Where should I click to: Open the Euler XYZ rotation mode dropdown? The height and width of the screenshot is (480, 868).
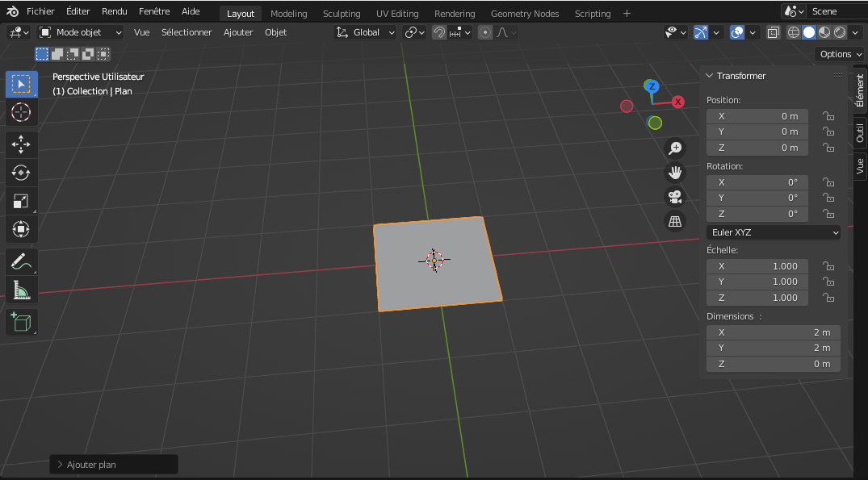773,232
